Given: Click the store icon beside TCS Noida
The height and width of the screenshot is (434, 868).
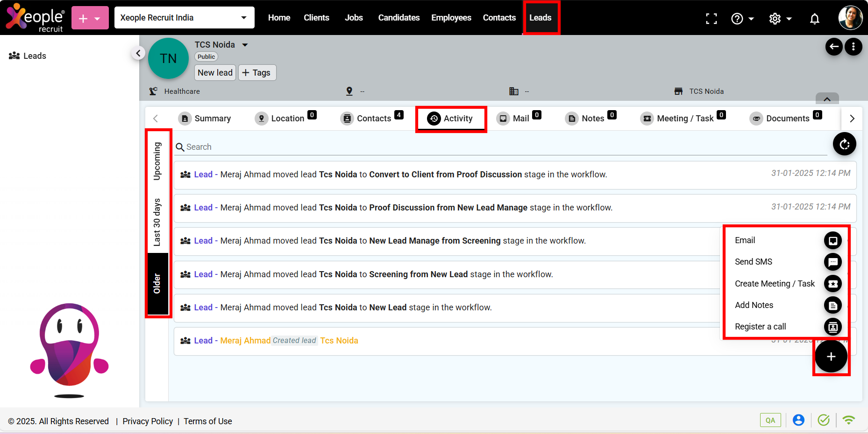Looking at the screenshot, I should 678,91.
